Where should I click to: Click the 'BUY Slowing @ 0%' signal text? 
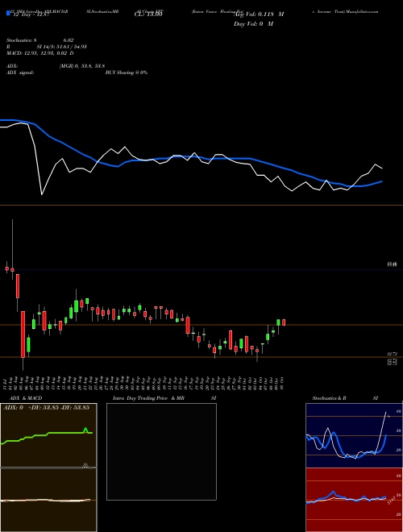127,73
